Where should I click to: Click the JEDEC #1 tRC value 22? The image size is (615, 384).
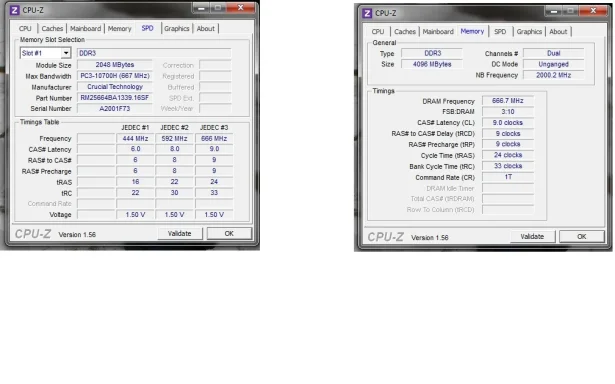135,193
